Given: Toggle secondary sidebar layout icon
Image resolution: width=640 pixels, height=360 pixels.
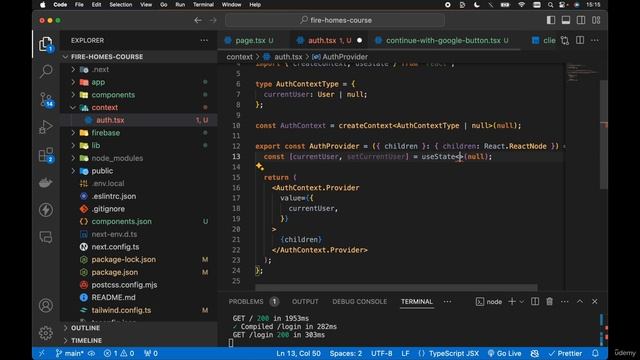Looking at the screenshot, I should 581,20.
